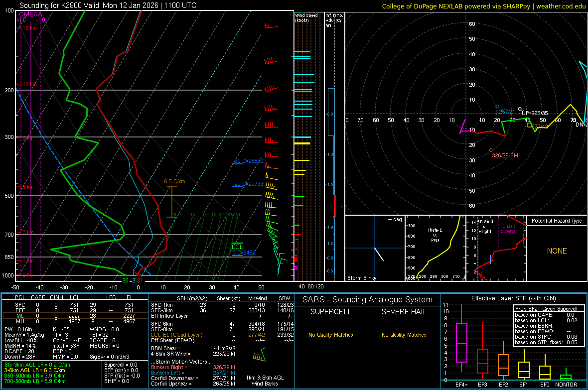588x390 pixels.
Task: Click the 0 C=5486' freezing level label
Action: pyautogui.click(x=244, y=253)
